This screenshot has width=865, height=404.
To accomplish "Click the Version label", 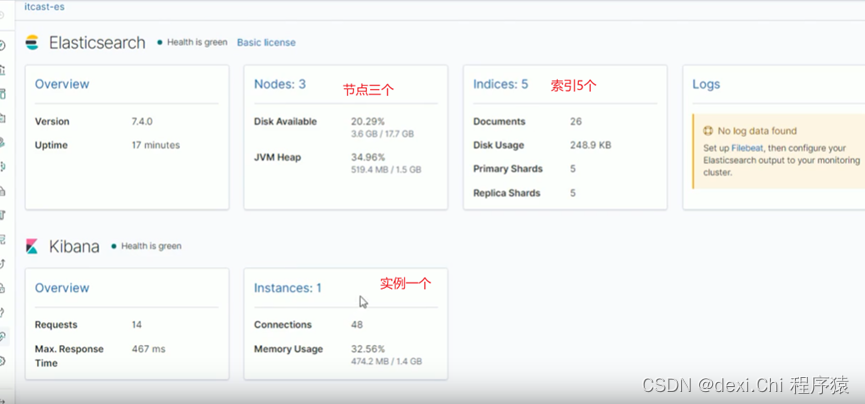I will [52, 121].
